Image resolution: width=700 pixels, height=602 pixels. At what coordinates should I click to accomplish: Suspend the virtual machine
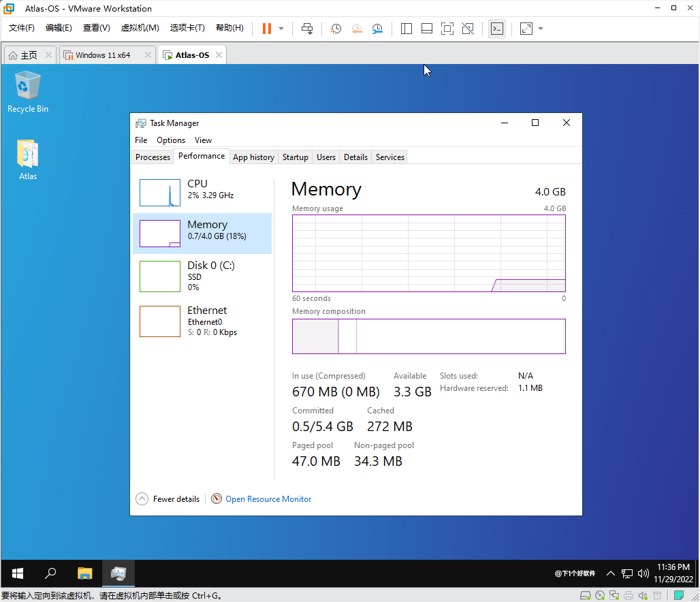pyautogui.click(x=266, y=28)
